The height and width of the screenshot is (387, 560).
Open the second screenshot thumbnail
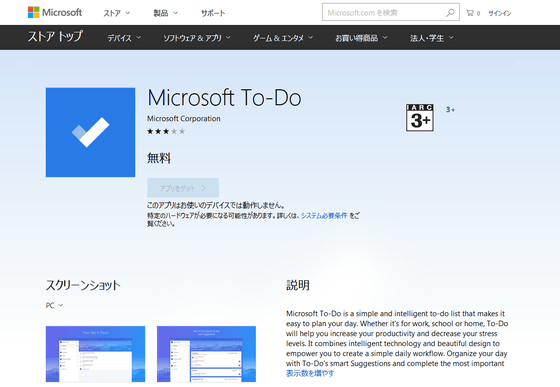click(206, 354)
